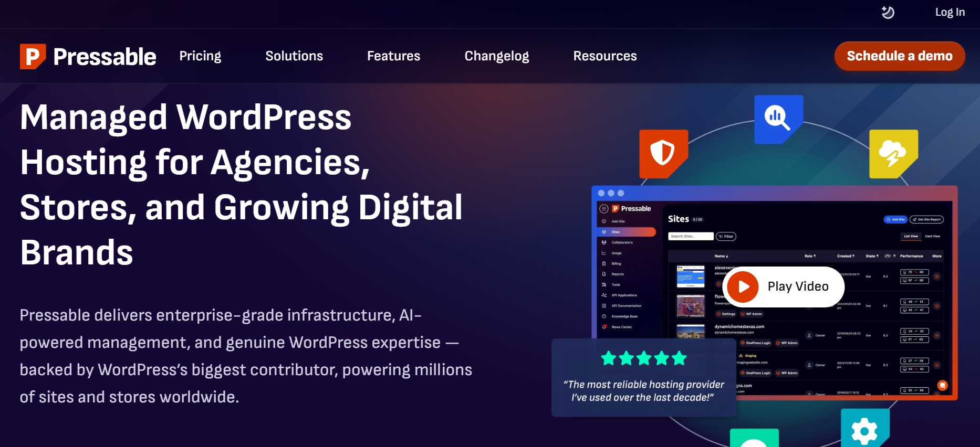Click the five-star rating stars
The height and width of the screenshot is (447, 980).
click(x=644, y=358)
